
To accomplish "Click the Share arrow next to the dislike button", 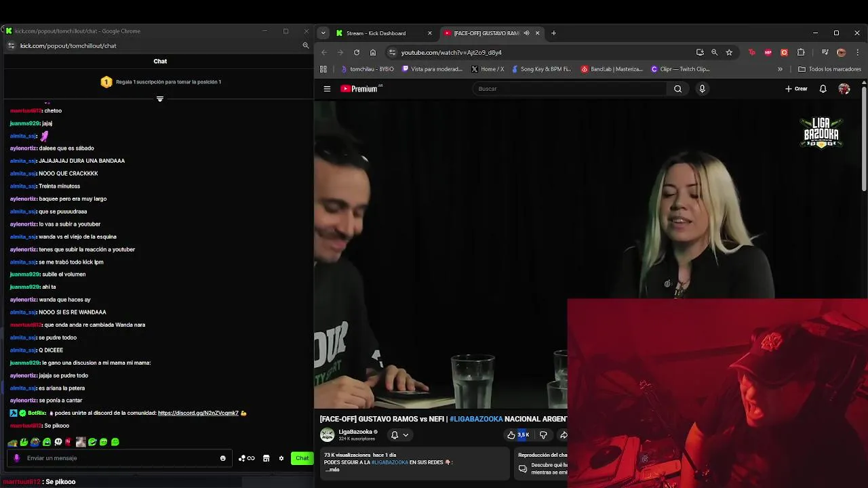I will (x=563, y=435).
